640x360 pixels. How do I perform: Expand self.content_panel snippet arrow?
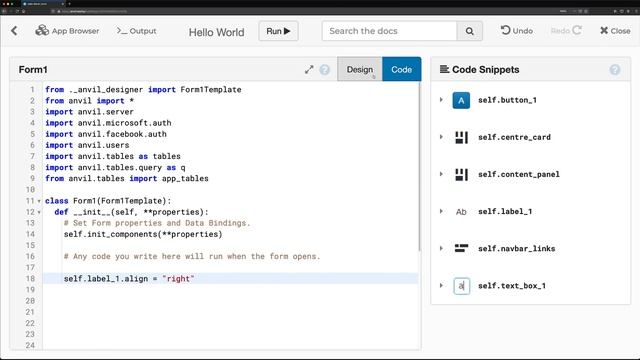tap(441, 174)
